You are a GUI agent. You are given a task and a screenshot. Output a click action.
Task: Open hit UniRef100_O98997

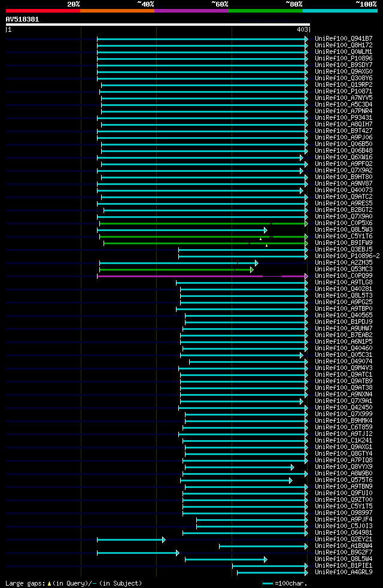[344, 513]
